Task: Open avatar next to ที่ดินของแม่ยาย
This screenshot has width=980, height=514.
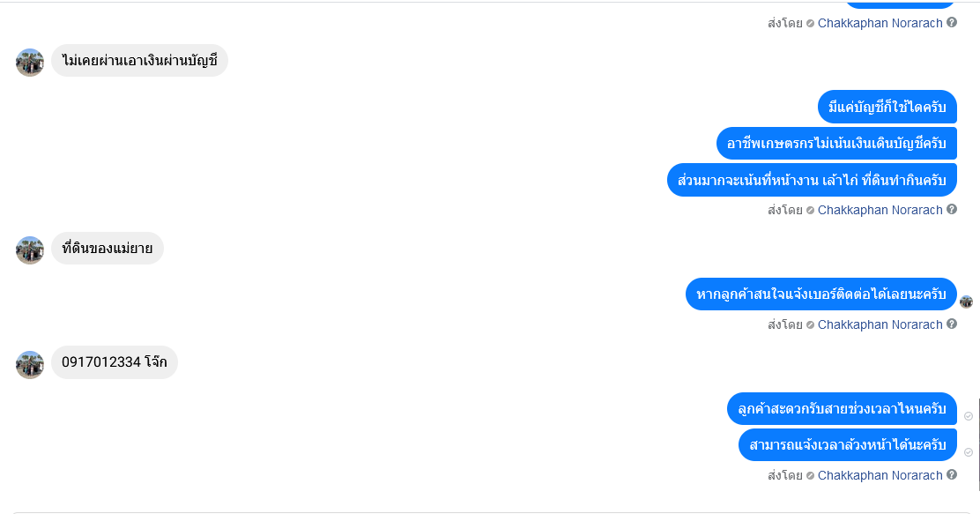Action: 29,250
